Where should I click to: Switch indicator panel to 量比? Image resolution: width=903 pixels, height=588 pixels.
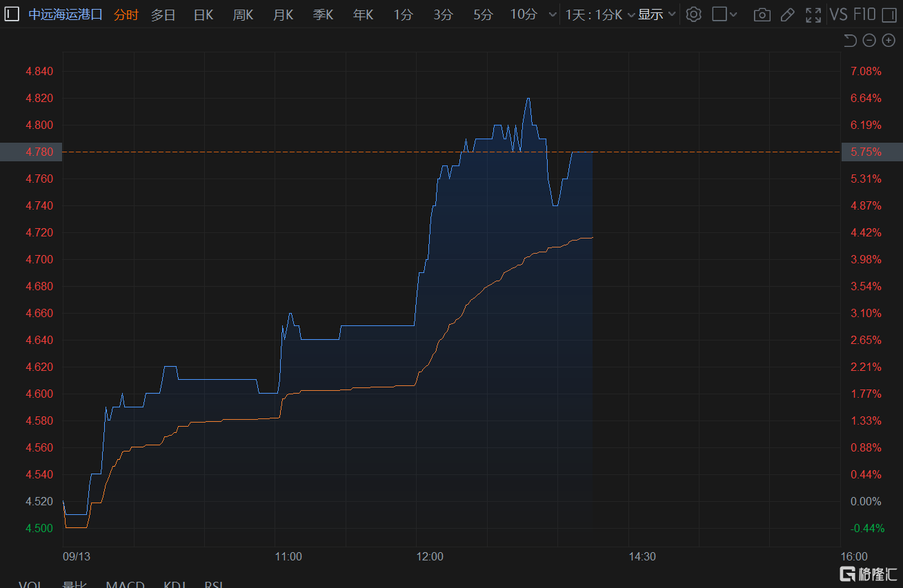pyautogui.click(x=75, y=585)
